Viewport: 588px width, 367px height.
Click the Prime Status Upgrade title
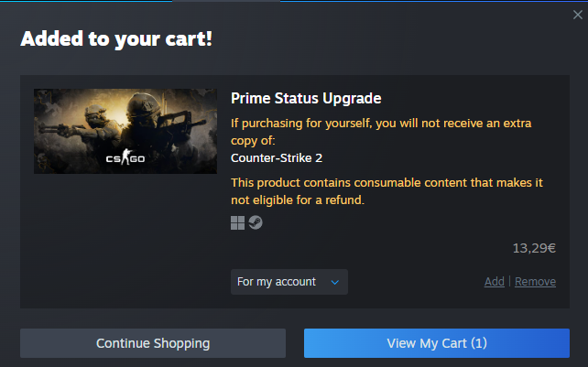[306, 98]
